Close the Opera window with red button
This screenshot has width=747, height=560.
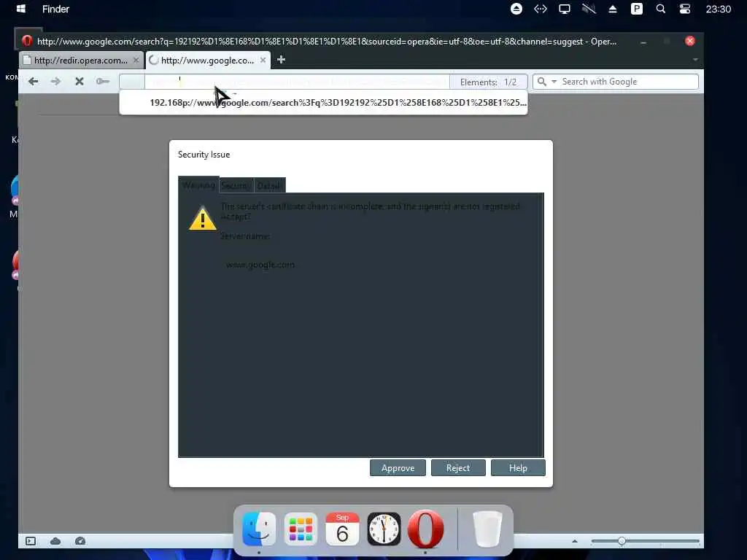pos(689,41)
